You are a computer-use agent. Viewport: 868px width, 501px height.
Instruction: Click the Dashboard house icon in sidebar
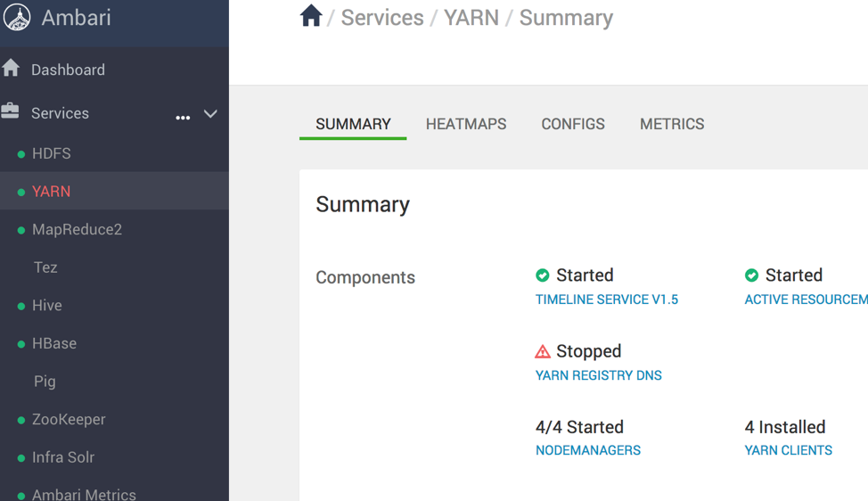click(11, 68)
